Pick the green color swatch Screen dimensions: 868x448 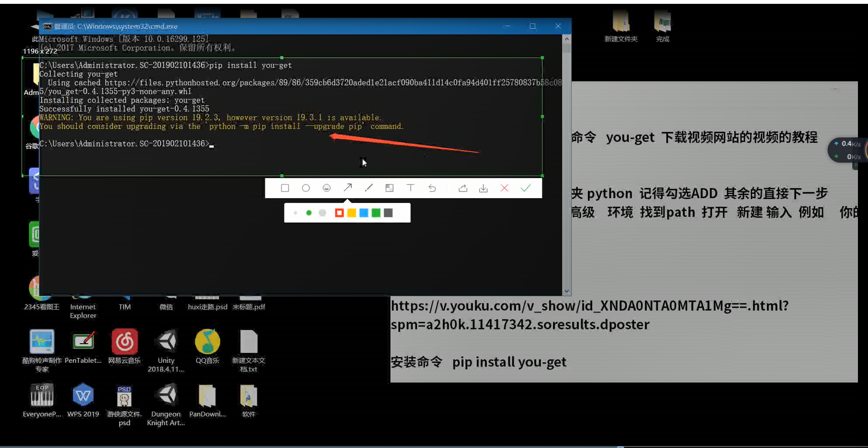click(x=376, y=213)
